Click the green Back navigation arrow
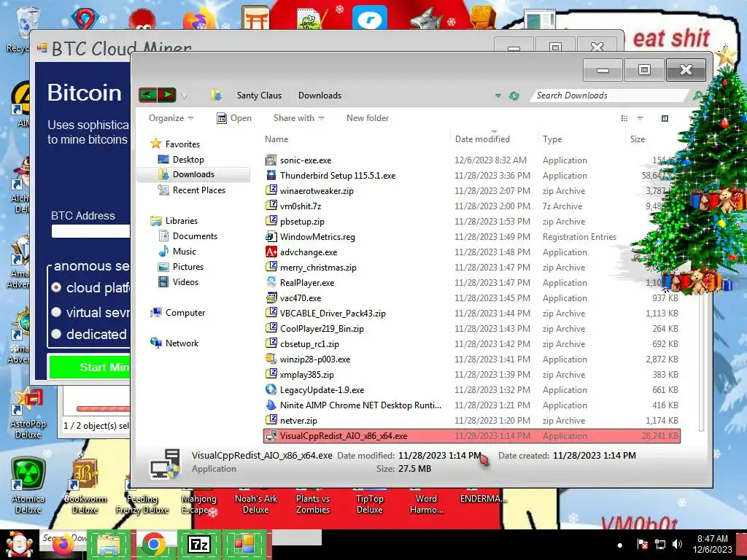Viewport: 747px width, 560px height. pyautogui.click(x=147, y=96)
